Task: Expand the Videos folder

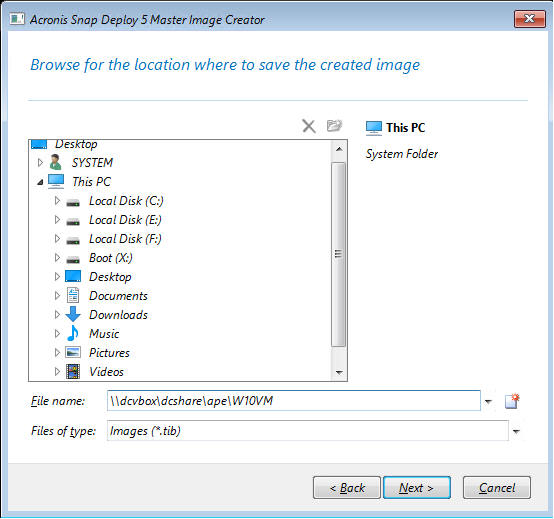Action: pos(57,371)
